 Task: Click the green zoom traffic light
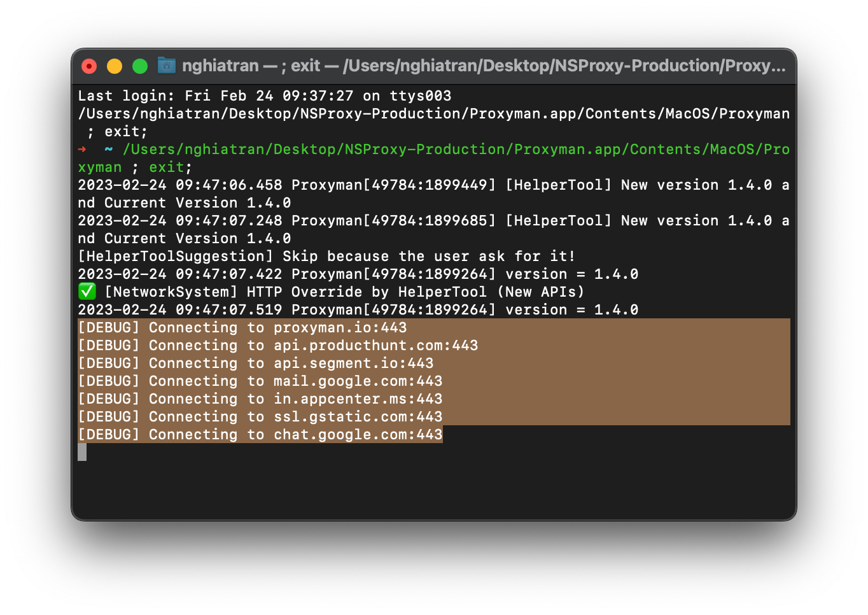coord(139,66)
